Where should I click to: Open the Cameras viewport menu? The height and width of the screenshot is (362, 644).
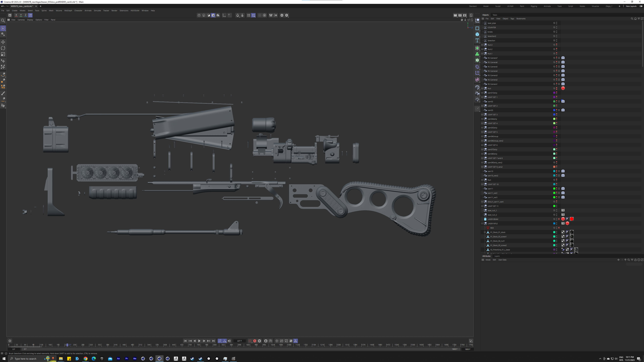coord(21,20)
